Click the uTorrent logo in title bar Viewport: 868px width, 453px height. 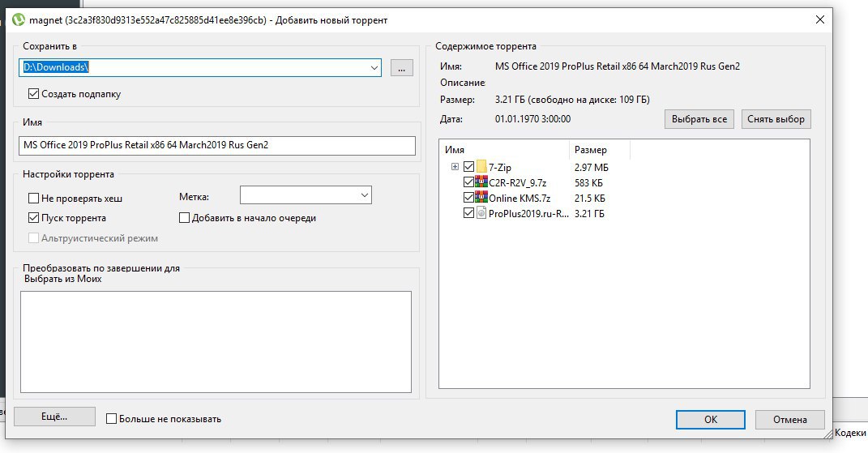pyautogui.click(x=19, y=20)
